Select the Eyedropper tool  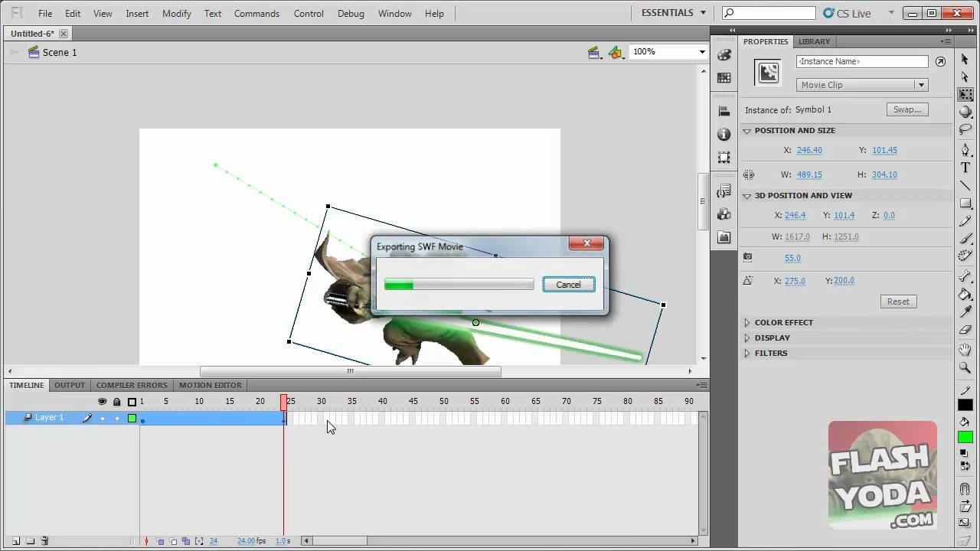965,312
